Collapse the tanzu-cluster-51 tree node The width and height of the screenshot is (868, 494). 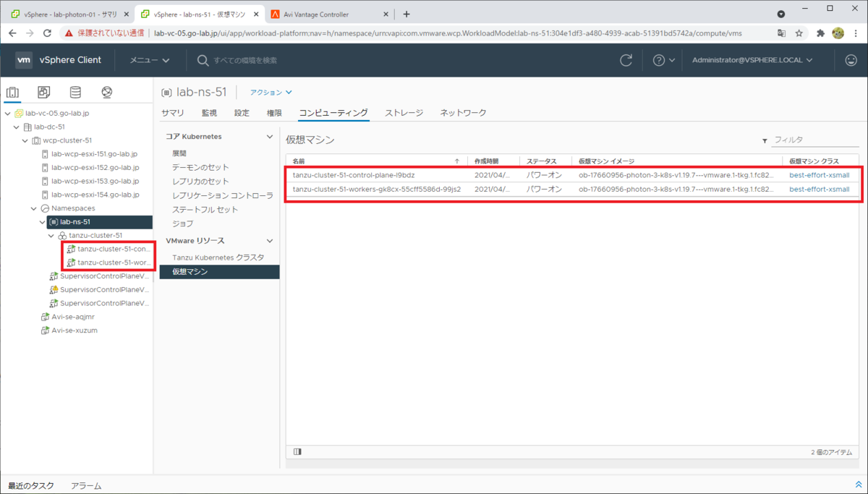tap(51, 236)
